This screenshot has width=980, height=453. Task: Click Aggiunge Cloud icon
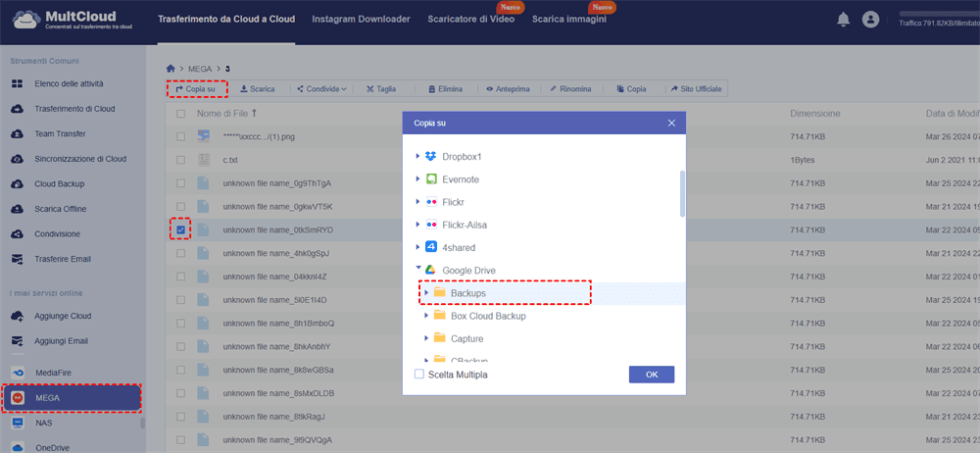(18, 316)
